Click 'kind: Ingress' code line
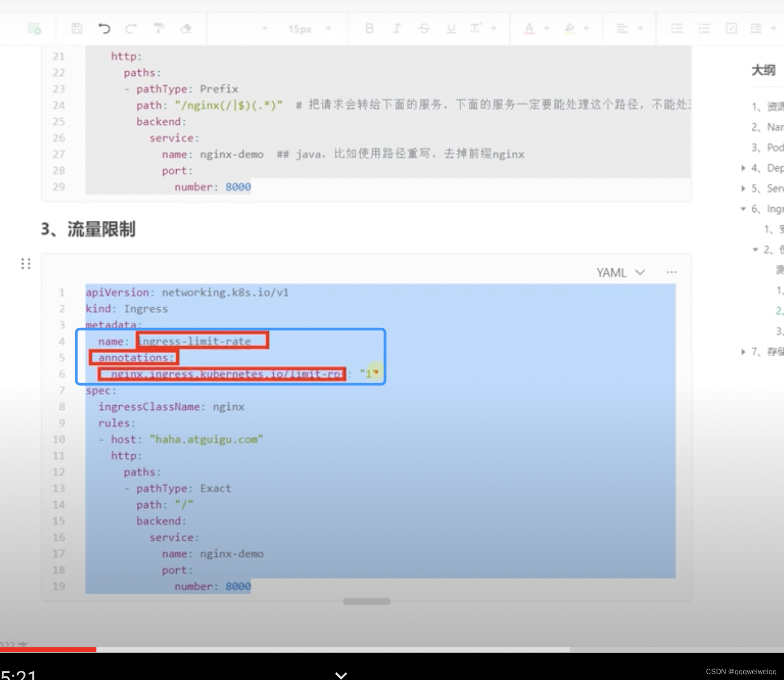The height and width of the screenshot is (680, 784). pos(127,309)
